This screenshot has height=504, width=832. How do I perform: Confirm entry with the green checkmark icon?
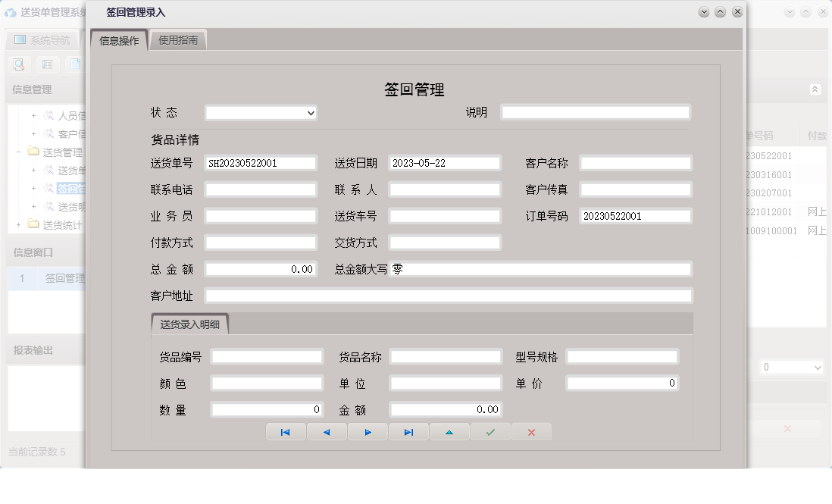click(490, 431)
